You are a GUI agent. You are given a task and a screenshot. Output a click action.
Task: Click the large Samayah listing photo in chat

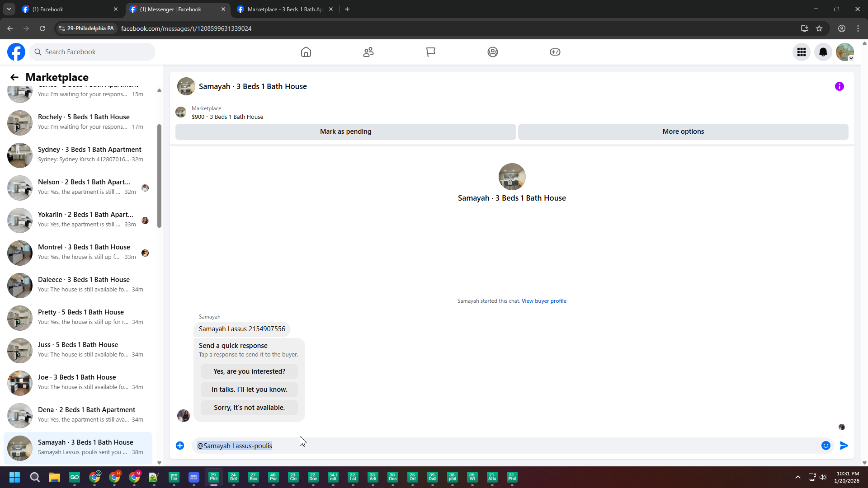click(x=512, y=177)
